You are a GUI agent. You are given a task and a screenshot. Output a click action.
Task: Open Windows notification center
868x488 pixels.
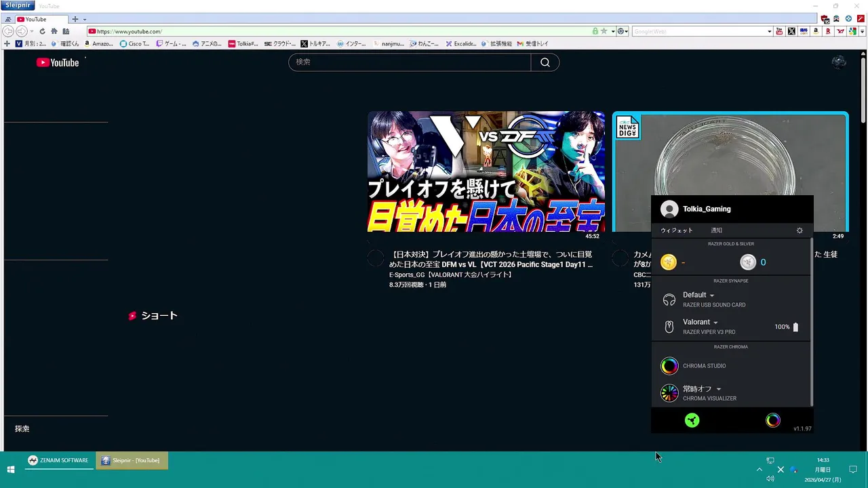(853, 469)
